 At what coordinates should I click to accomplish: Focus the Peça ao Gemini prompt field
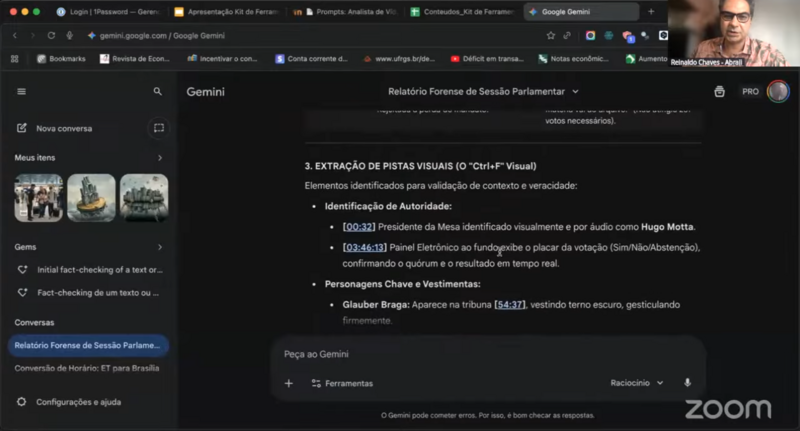pos(489,354)
